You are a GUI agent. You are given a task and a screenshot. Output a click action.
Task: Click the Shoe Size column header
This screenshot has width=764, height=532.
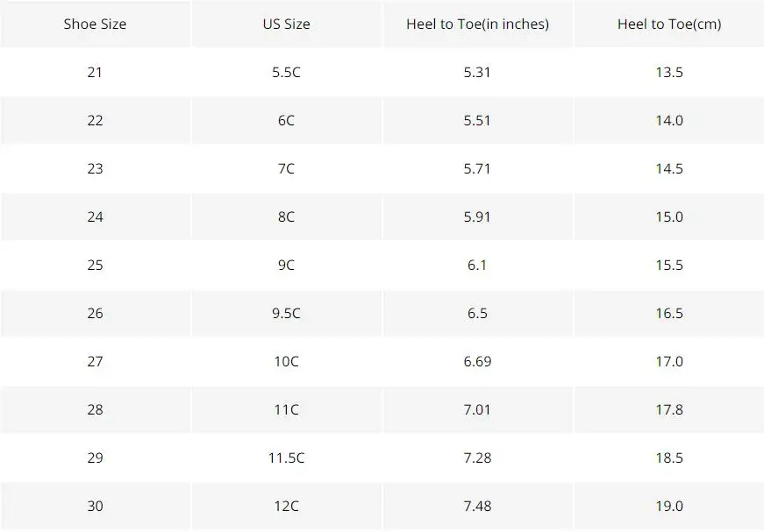pos(95,24)
